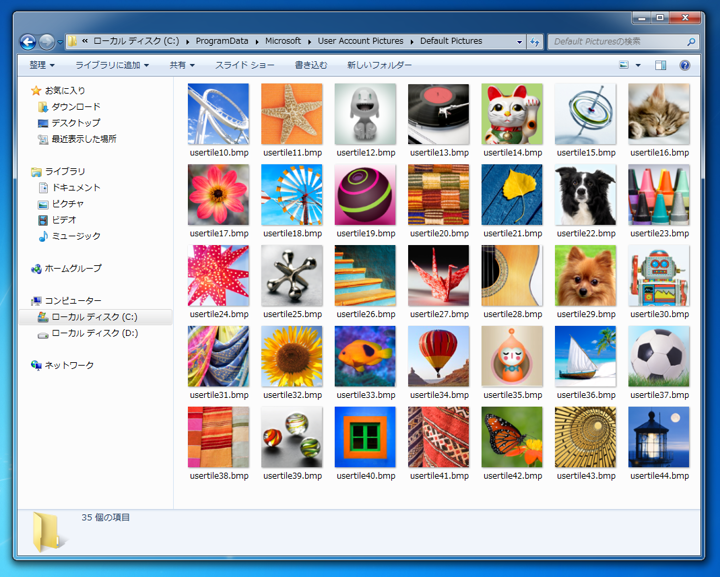Open the ミュージック library
The image size is (720, 577).
69,236
